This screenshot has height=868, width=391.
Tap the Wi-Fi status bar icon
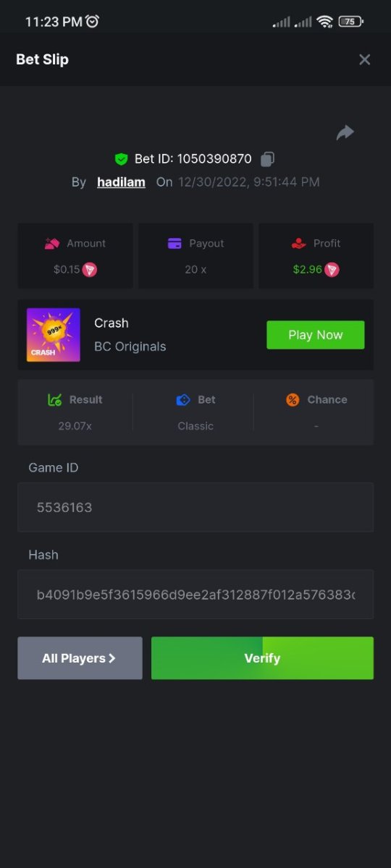click(x=325, y=22)
